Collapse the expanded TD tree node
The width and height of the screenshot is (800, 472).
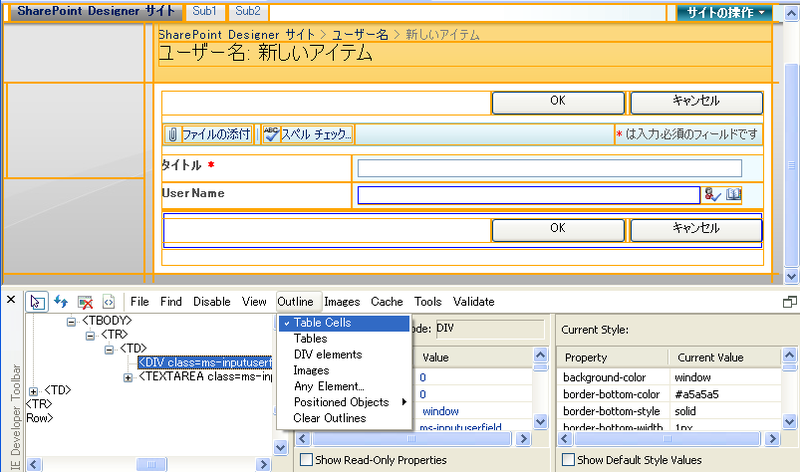click(109, 350)
